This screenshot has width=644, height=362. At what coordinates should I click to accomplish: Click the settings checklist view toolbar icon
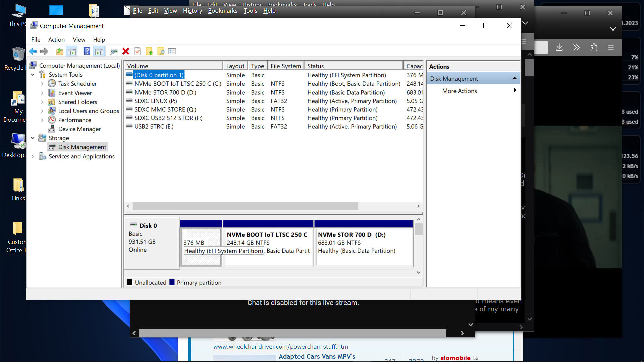point(172,51)
